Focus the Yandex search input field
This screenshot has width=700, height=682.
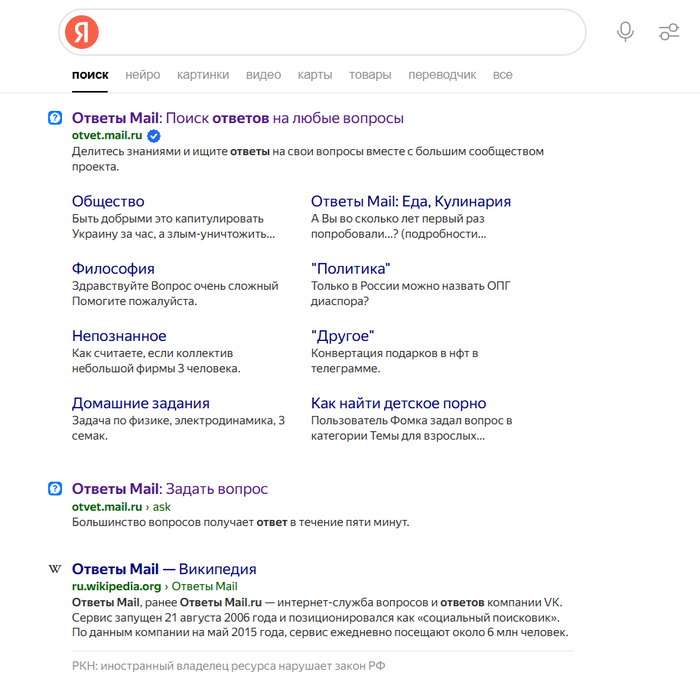[x=340, y=32]
